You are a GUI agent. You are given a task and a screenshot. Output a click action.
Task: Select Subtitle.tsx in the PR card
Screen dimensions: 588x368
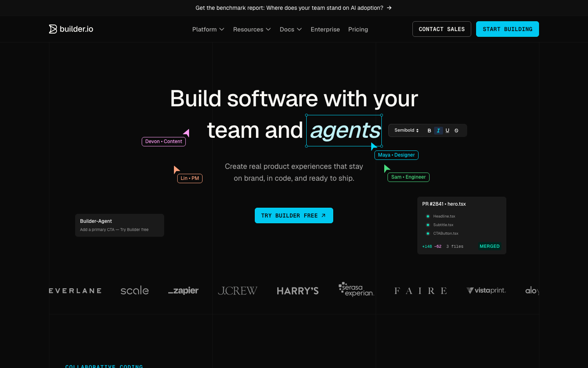click(x=443, y=225)
